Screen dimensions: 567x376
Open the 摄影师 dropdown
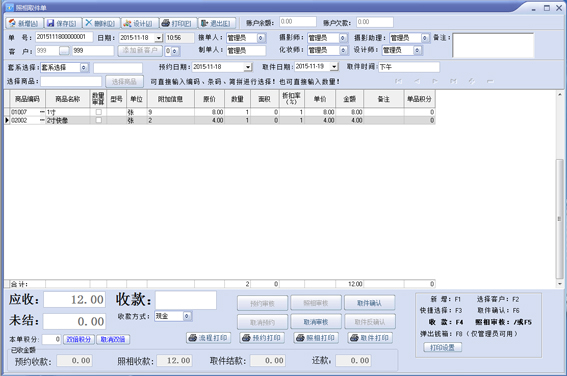342,38
